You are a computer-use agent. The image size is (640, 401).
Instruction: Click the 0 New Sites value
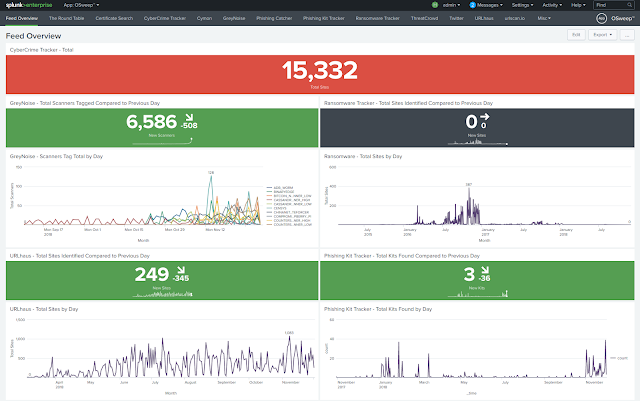pyautogui.click(x=471, y=122)
